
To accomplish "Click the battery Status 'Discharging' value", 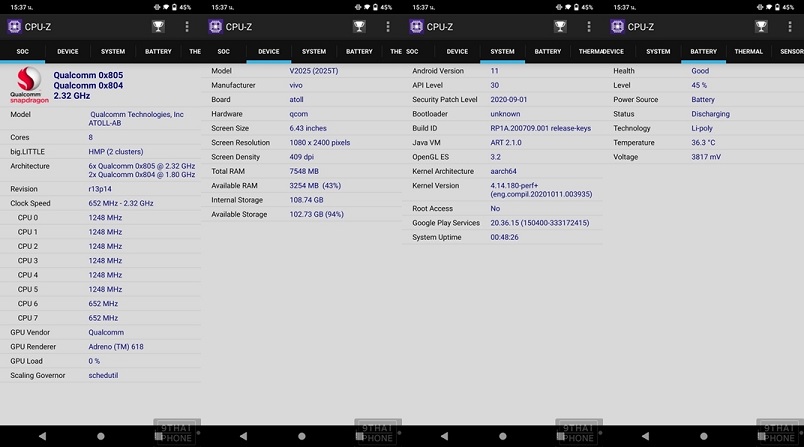I will (710, 114).
